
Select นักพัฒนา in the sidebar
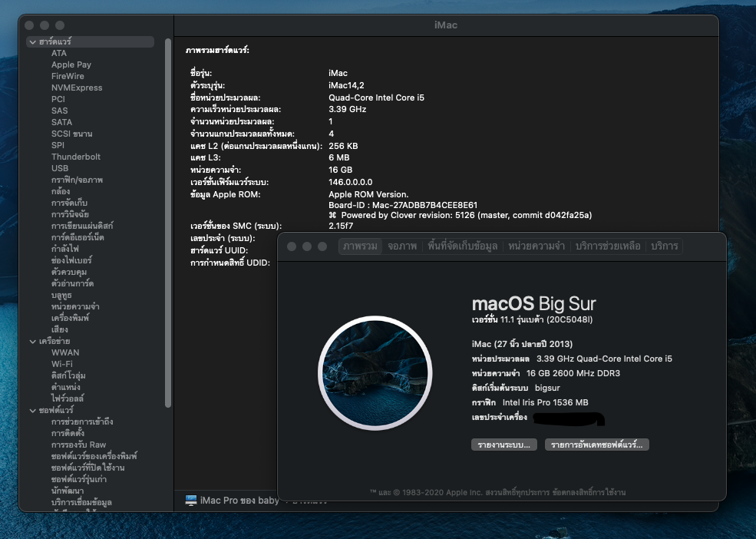click(67, 491)
